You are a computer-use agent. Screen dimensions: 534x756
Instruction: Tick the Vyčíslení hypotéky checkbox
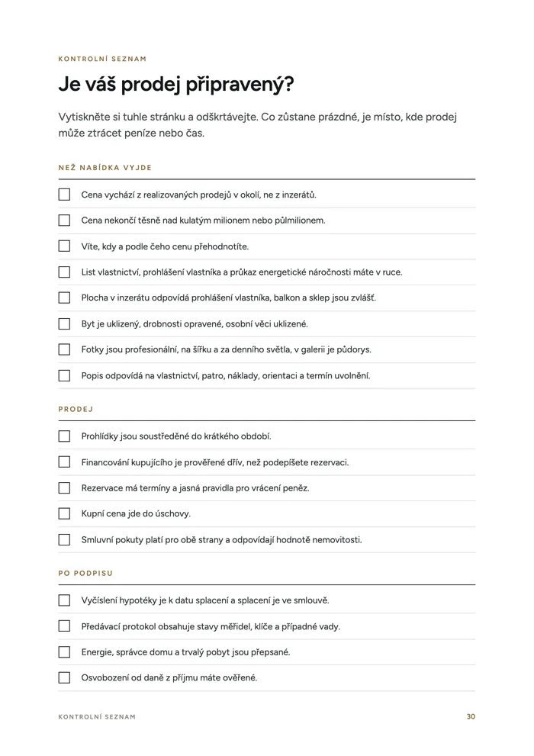point(64,600)
